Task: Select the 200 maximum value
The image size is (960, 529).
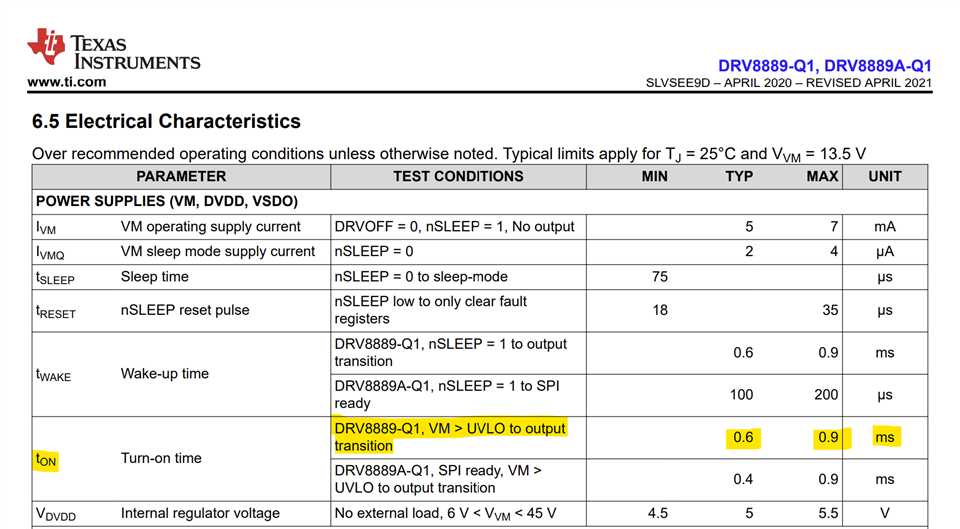Action: 826,394
